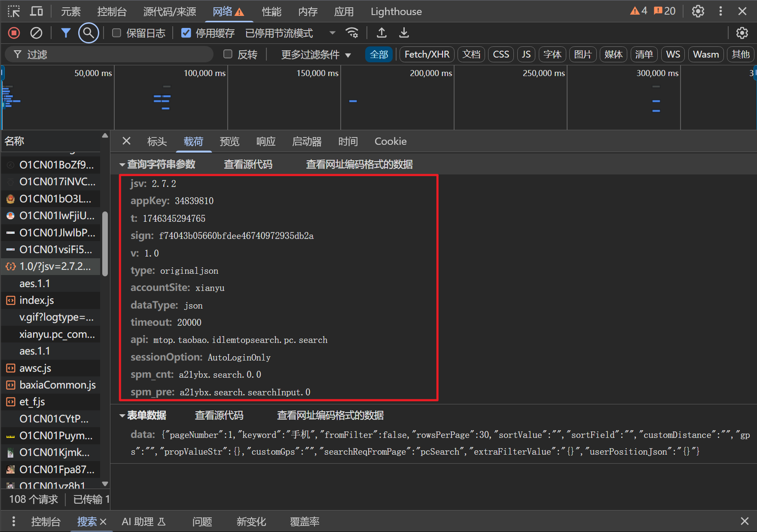Clear the network log
This screenshot has width=757, height=532.
(x=37, y=33)
